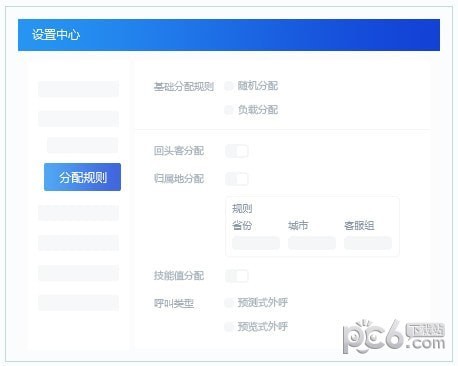Click the 规则 heading in rule box

[242, 209]
